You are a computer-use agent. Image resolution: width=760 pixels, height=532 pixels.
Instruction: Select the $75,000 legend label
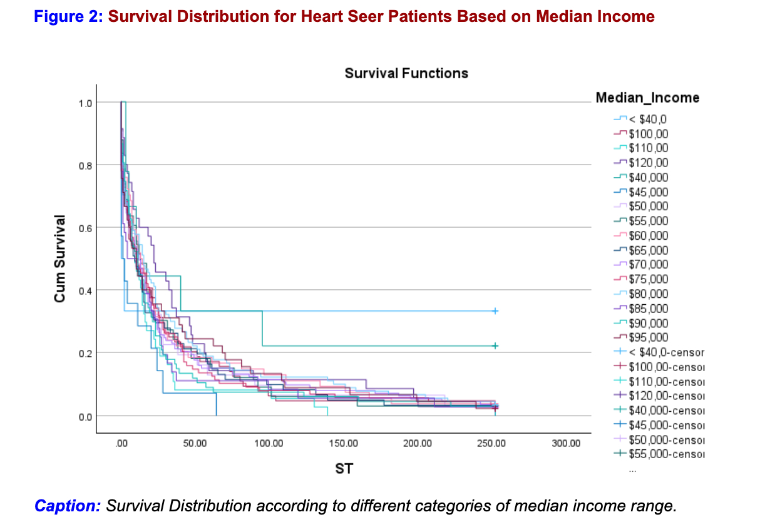[649, 279]
